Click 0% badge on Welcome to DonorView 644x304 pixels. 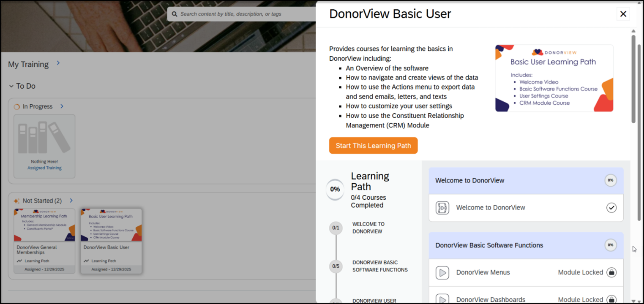[x=611, y=180]
